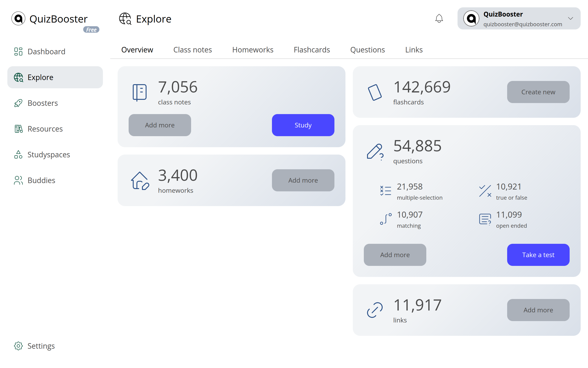This screenshot has width=588, height=368.
Task: Click the open ended note icon
Action: 485,219
